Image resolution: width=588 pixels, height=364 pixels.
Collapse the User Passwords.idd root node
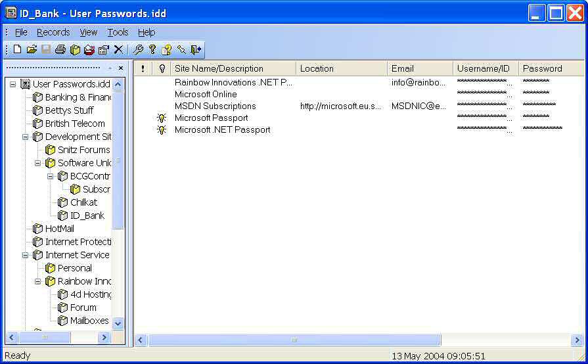[12, 84]
